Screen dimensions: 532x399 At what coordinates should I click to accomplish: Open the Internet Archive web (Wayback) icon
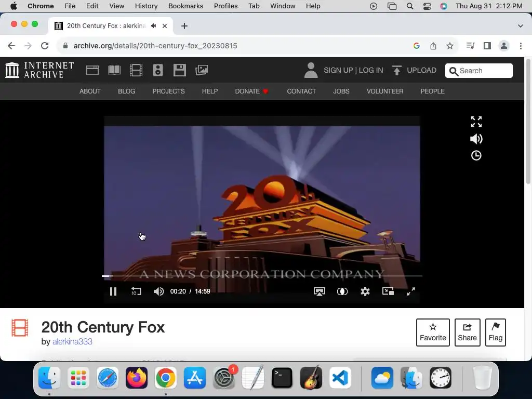point(92,70)
